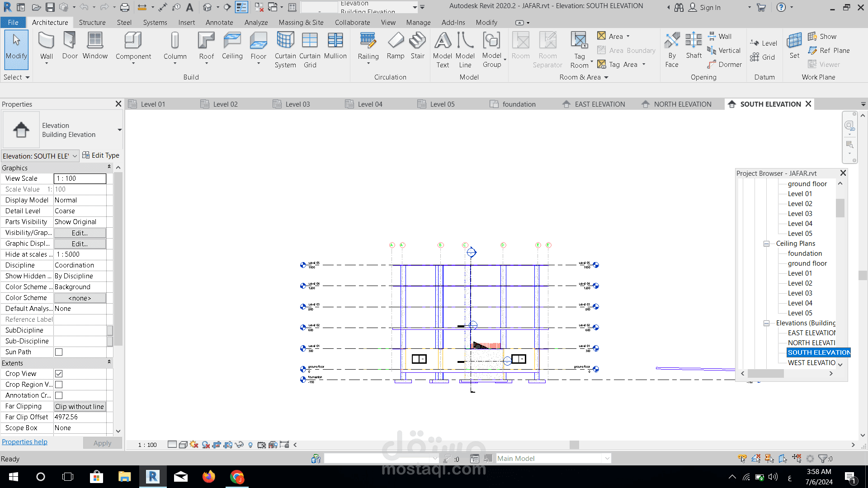Select the Ceiling tool
Screen dimensions: 868x488
[x=232, y=46]
